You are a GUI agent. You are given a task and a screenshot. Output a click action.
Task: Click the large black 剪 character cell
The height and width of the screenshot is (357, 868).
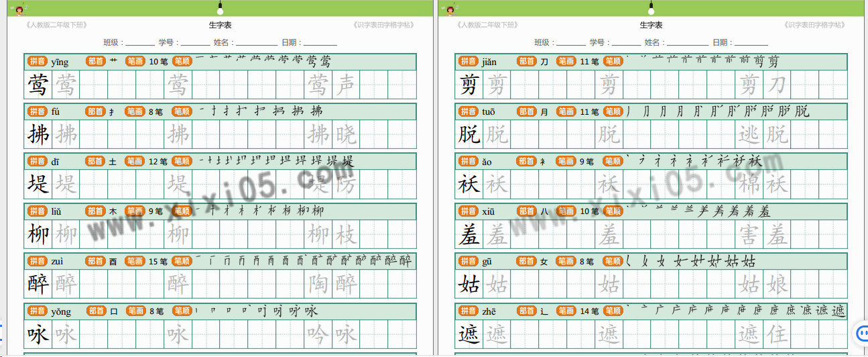(469, 85)
